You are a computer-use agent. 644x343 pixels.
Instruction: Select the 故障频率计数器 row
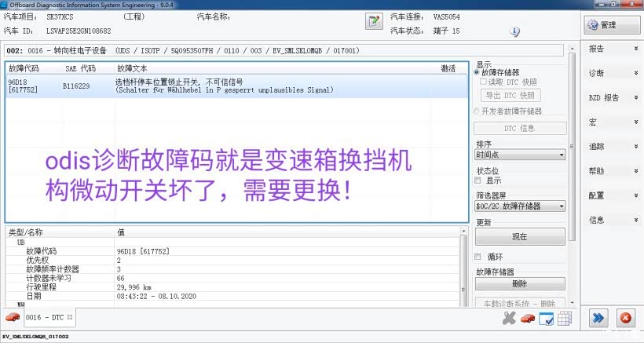pyautogui.click(x=233, y=269)
